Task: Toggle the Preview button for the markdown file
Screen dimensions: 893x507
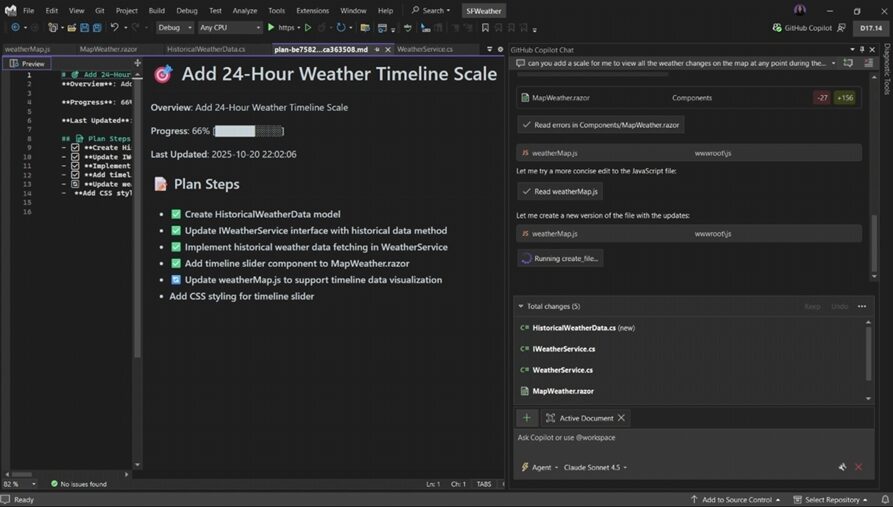Action: click(x=28, y=63)
